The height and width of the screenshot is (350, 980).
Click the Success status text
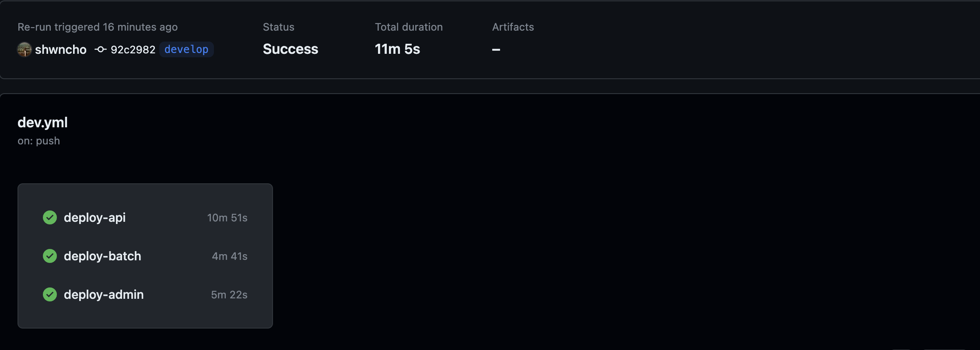point(290,49)
